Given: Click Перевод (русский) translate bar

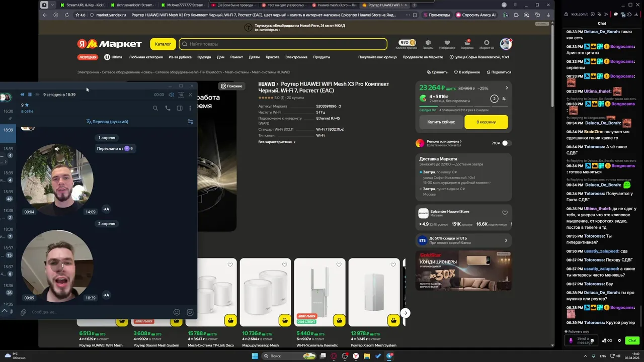Looking at the screenshot, I should click(107, 122).
